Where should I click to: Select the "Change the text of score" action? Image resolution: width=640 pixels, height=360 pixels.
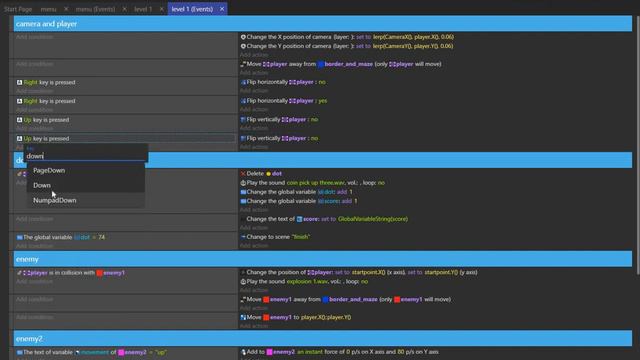[324, 219]
